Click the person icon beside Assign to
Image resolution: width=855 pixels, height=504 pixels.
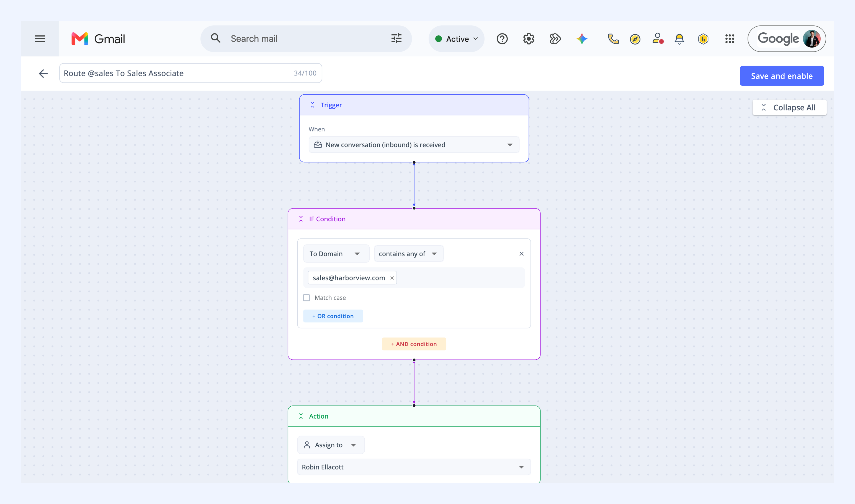point(307,445)
